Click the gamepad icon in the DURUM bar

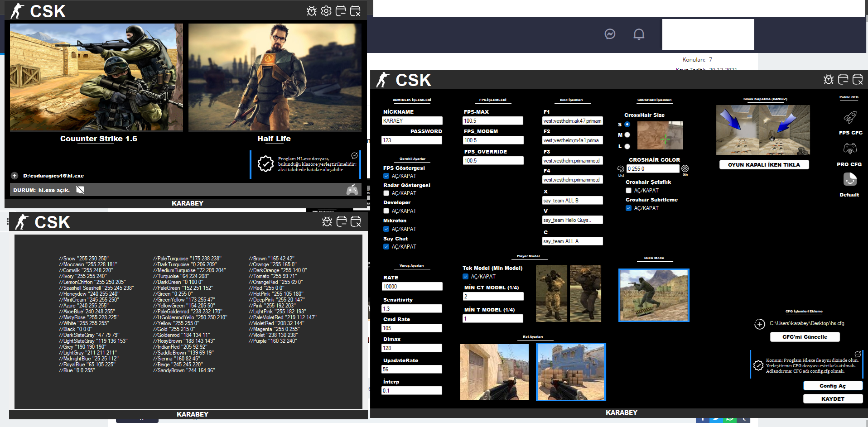pos(352,190)
